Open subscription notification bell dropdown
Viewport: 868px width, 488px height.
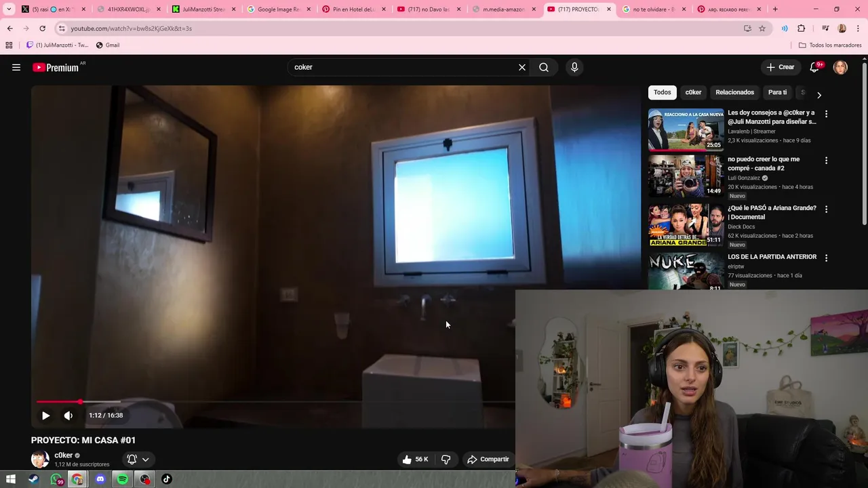click(x=138, y=459)
